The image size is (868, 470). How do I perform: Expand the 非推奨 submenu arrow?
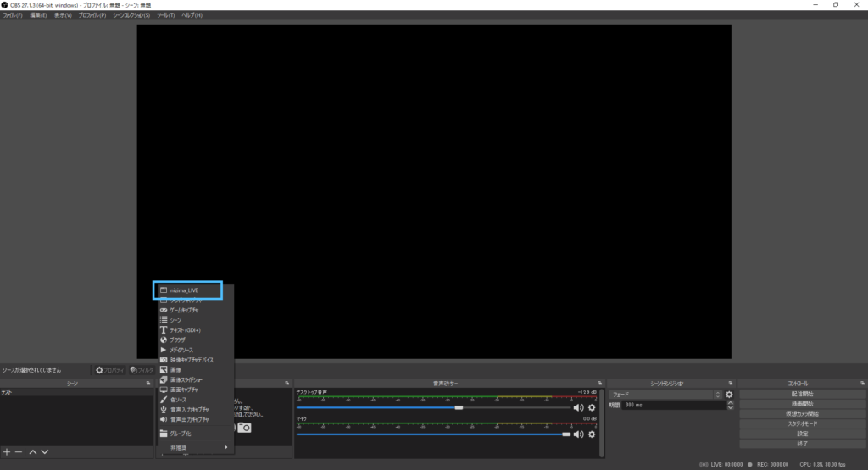click(x=225, y=447)
